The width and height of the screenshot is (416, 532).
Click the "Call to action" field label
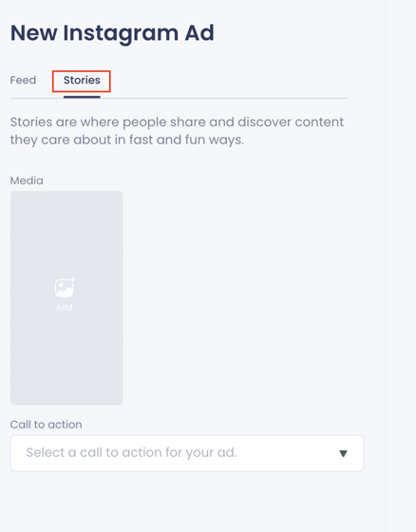46,425
